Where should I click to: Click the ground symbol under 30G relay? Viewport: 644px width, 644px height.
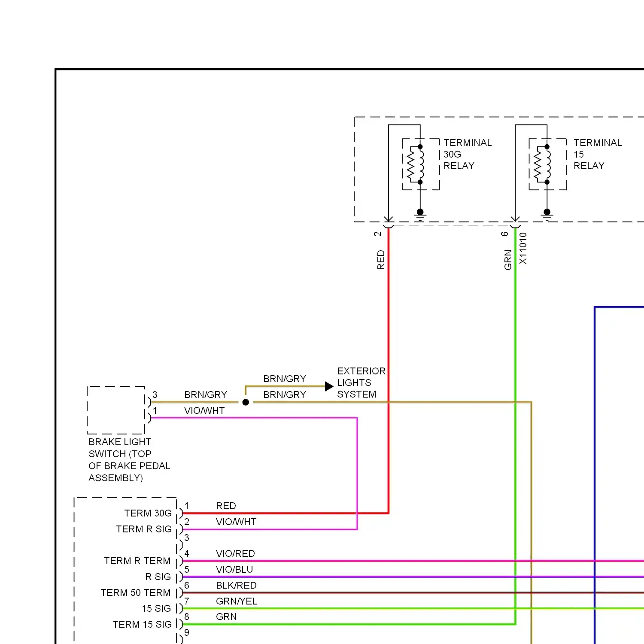pos(420,215)
